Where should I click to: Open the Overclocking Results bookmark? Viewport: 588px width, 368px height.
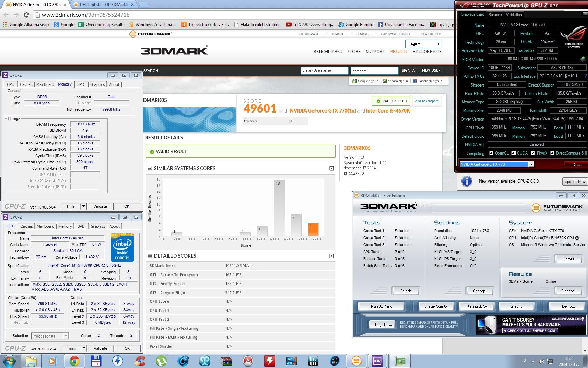click(101, 25)
